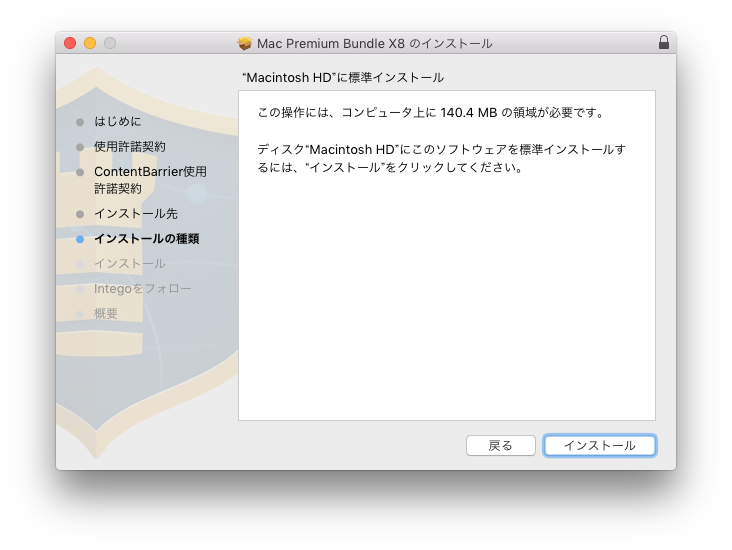
Task: Click the blue bullet of current step
Action: 80,239
